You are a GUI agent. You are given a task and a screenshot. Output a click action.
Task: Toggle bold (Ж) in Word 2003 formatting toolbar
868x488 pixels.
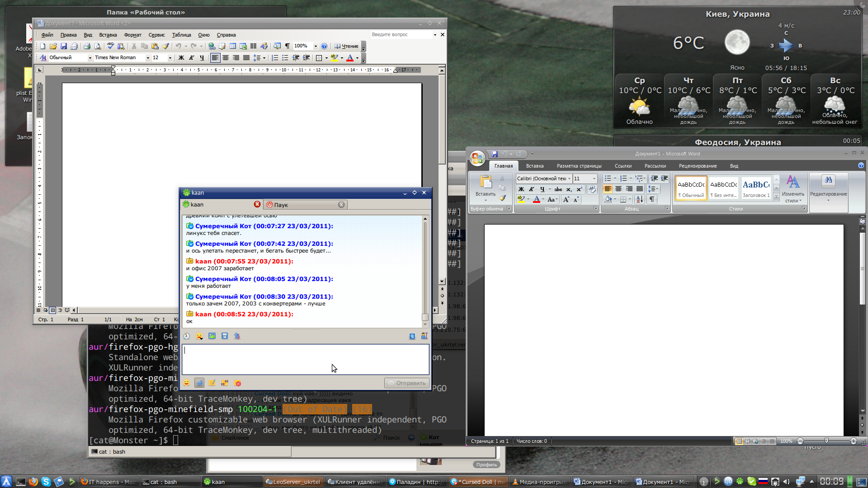click(181, 58)
